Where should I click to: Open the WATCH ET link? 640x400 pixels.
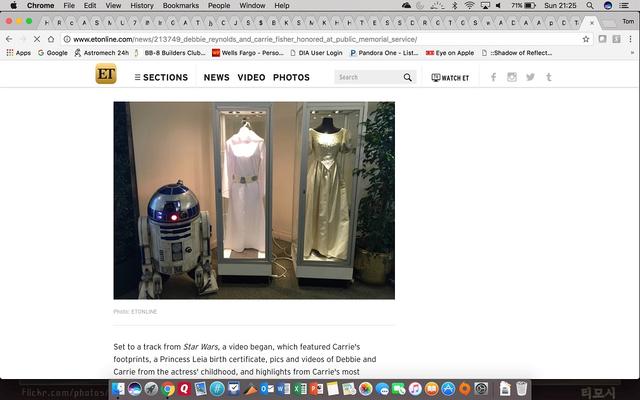(450, 78)
